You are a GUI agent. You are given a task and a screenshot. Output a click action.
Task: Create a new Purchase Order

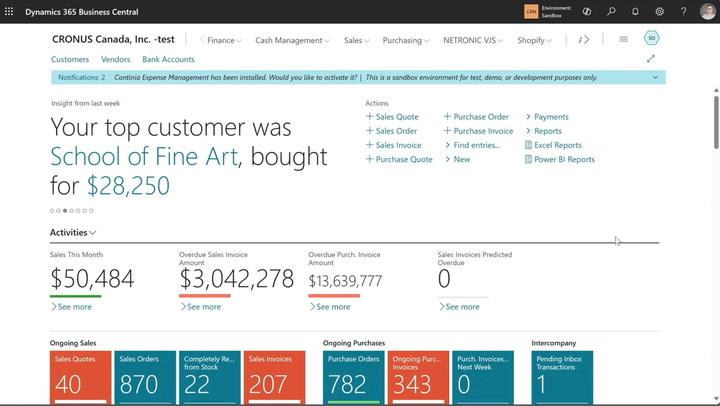point(476,117)
